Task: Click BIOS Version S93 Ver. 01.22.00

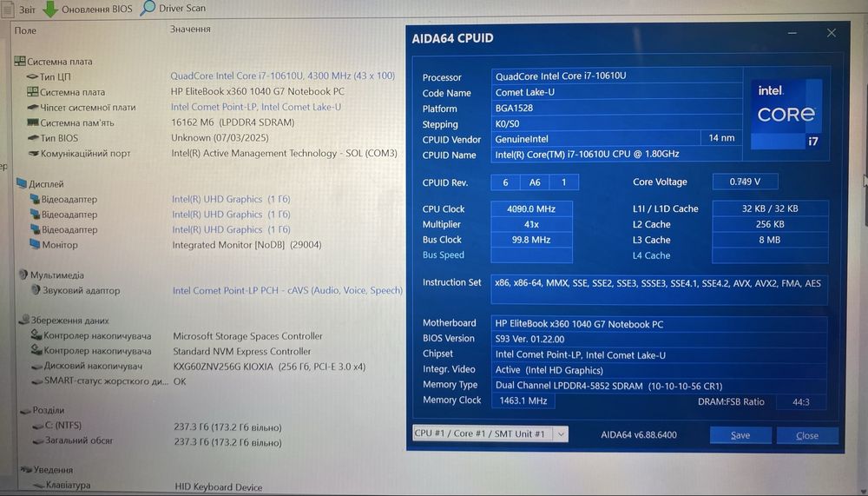Action: click(x=659, y=339)
